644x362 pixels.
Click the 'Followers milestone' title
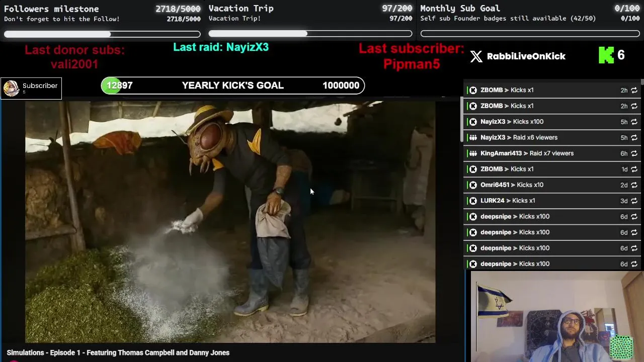(x=51, y=9)
